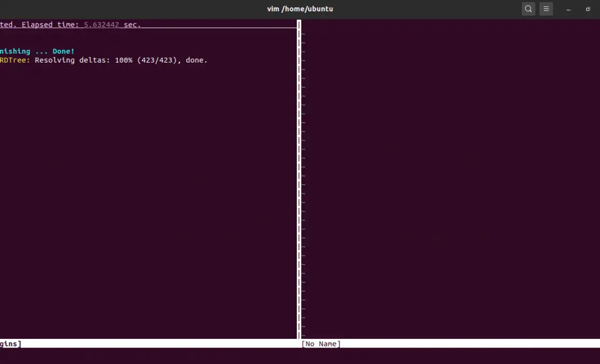Click the '[No Name]' status bar label
This screenshot has height=364, width=600.
click(x=321, y=344)
